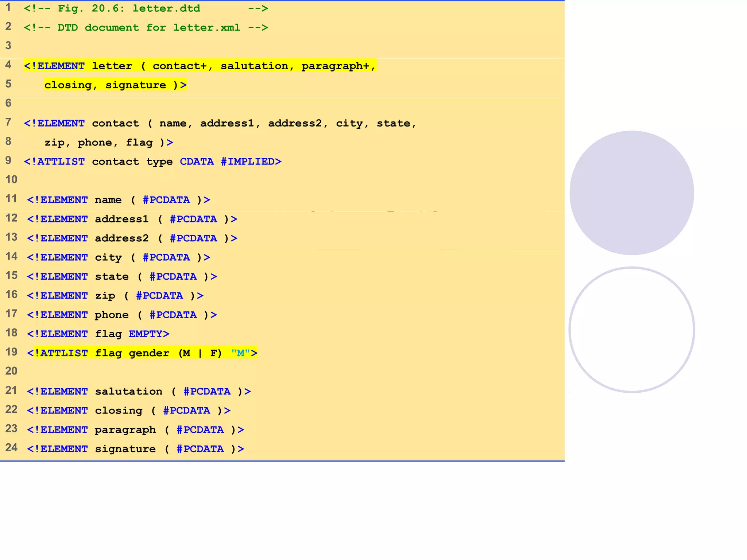Image resolution: width=747 pixels, height=560 pixels.
Task: Select the highlighted '<!ELEMENT letter' declaration line
Action: point(200,66)
